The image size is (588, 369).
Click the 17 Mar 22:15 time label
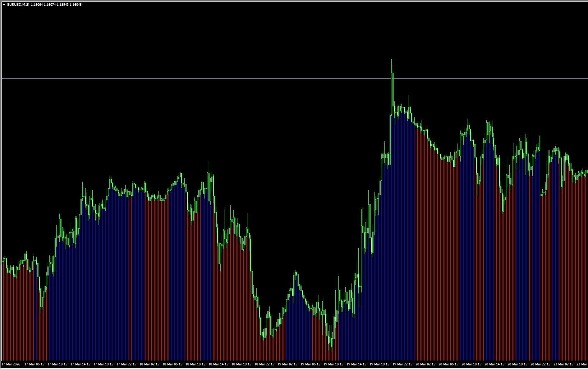tap(127, 364)
